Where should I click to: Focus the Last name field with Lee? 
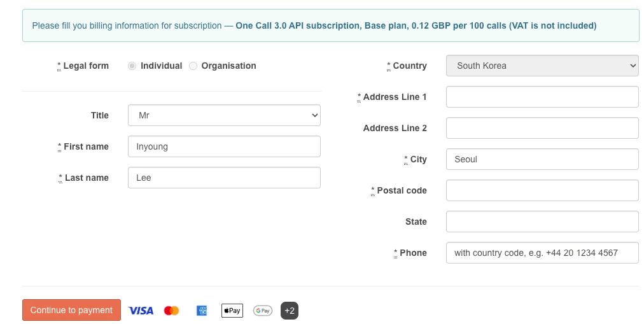pyautogui.click(x=224, y=178)
